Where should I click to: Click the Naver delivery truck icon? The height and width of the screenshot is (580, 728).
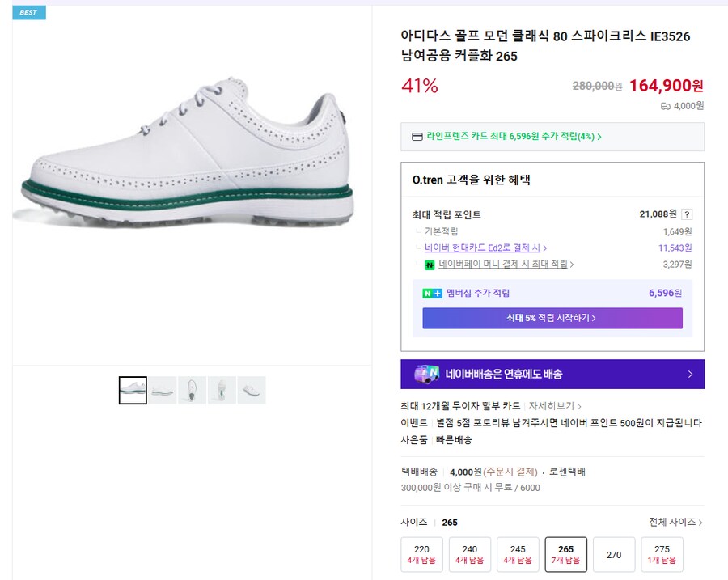[427, 374]
